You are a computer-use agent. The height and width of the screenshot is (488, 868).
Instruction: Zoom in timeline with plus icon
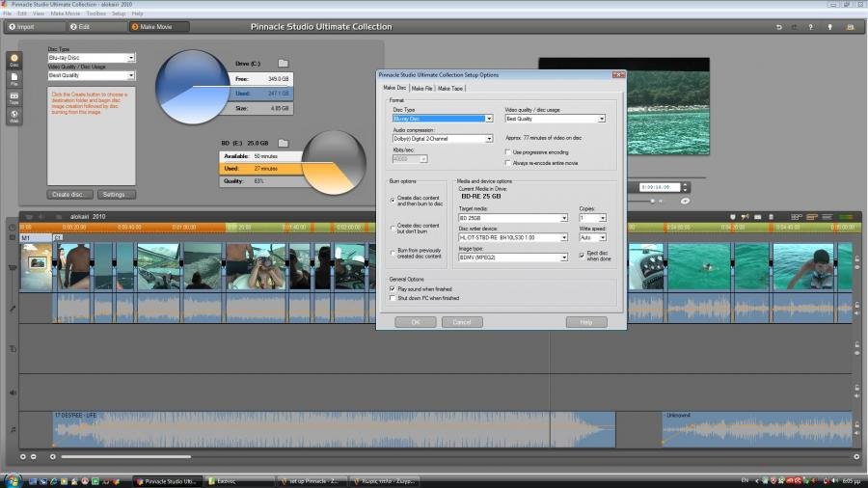click(23, 457)
